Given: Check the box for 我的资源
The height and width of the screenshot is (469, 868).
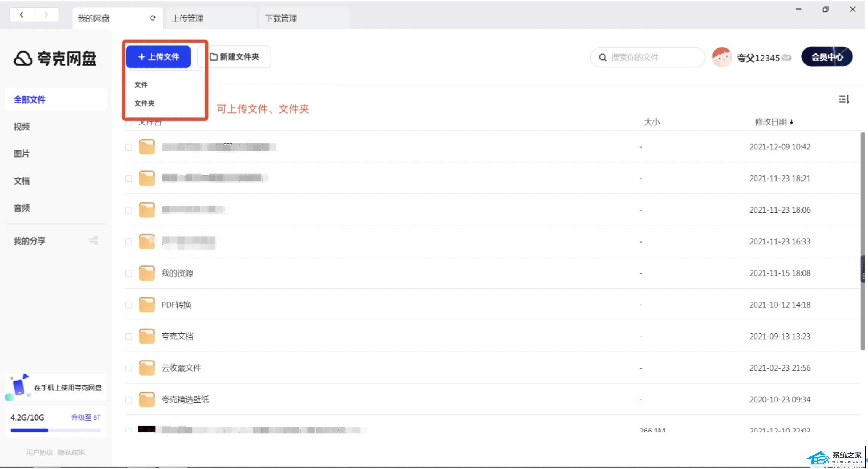Looking at the screenshot, I should click(x=129, y=273).
